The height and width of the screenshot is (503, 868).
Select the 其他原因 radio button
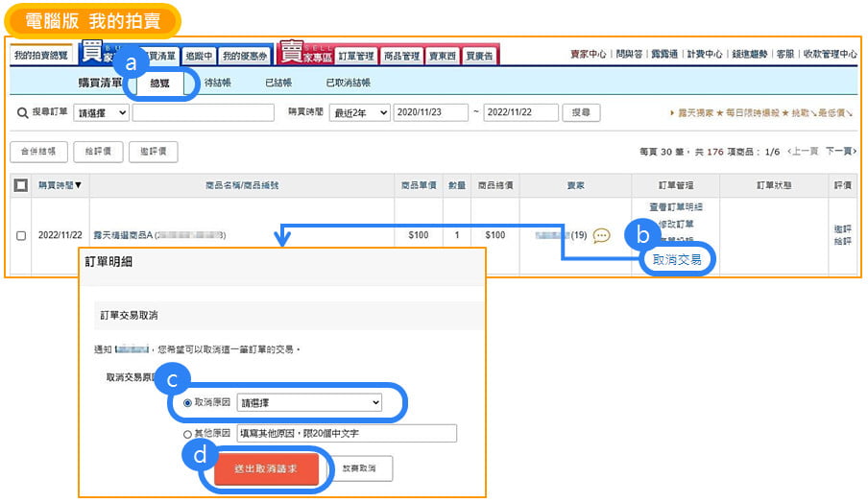187,434
